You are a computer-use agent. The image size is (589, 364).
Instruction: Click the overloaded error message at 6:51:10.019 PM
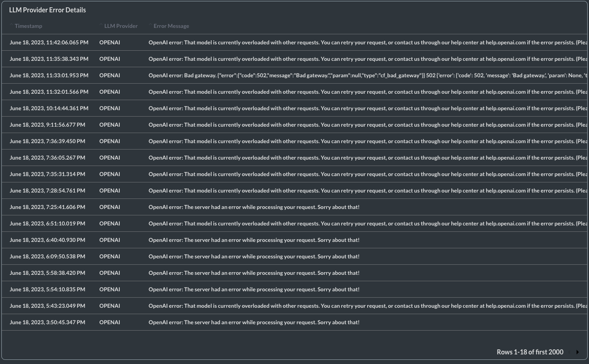tap(368, 224)
